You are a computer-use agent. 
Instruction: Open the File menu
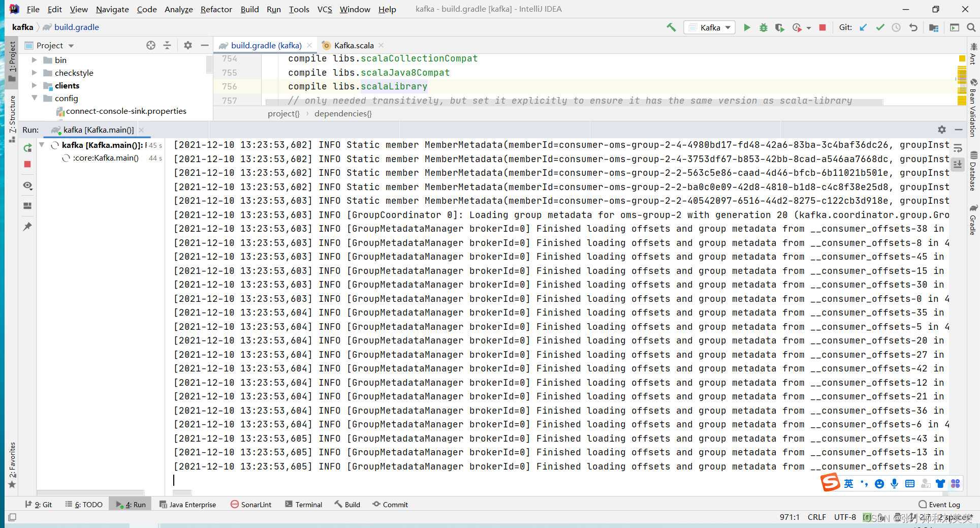click(33, 9)
